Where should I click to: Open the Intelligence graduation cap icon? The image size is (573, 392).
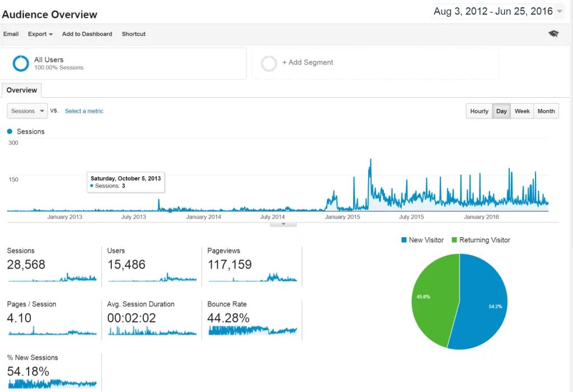tap(553, 34)
